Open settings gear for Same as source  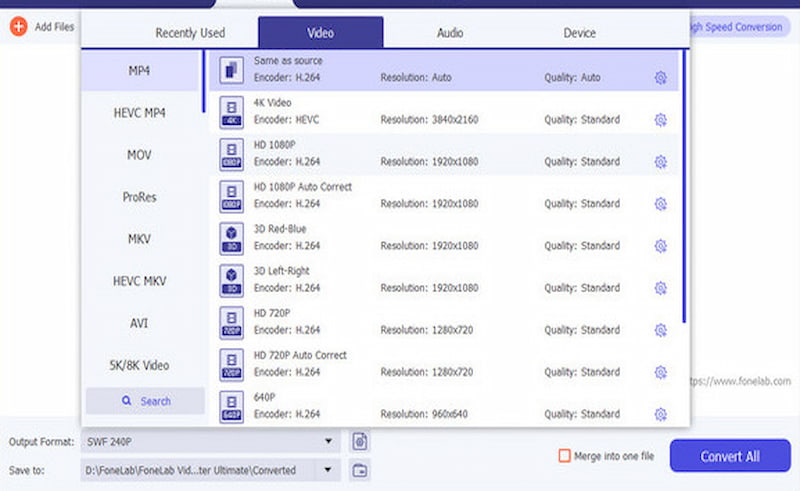tap(661, 78)
